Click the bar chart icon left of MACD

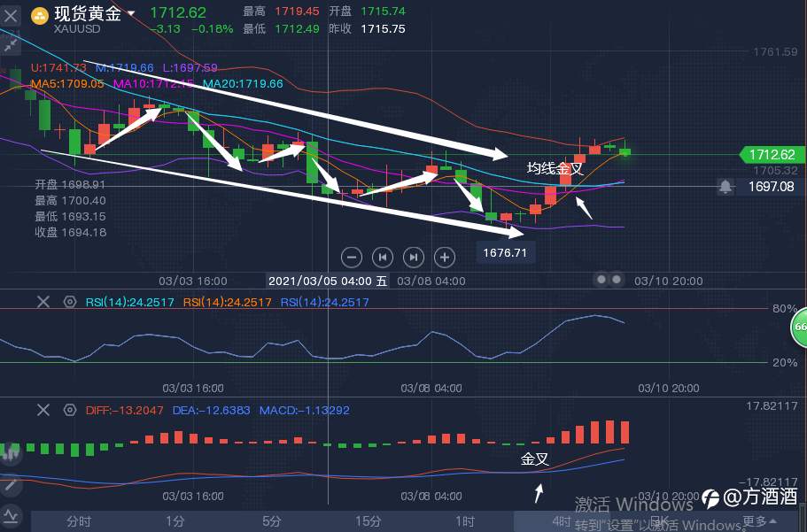(x=10, y=452)
